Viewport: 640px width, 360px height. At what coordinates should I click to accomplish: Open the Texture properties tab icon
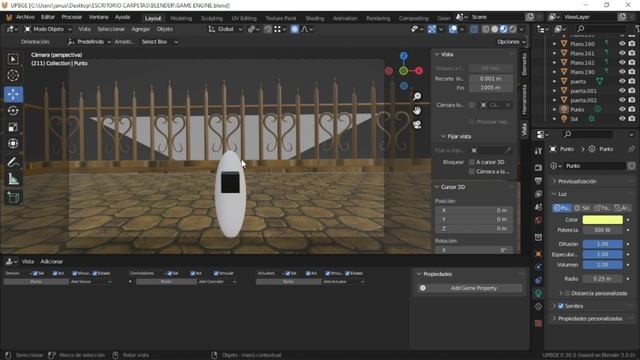[x=538, y=323]
